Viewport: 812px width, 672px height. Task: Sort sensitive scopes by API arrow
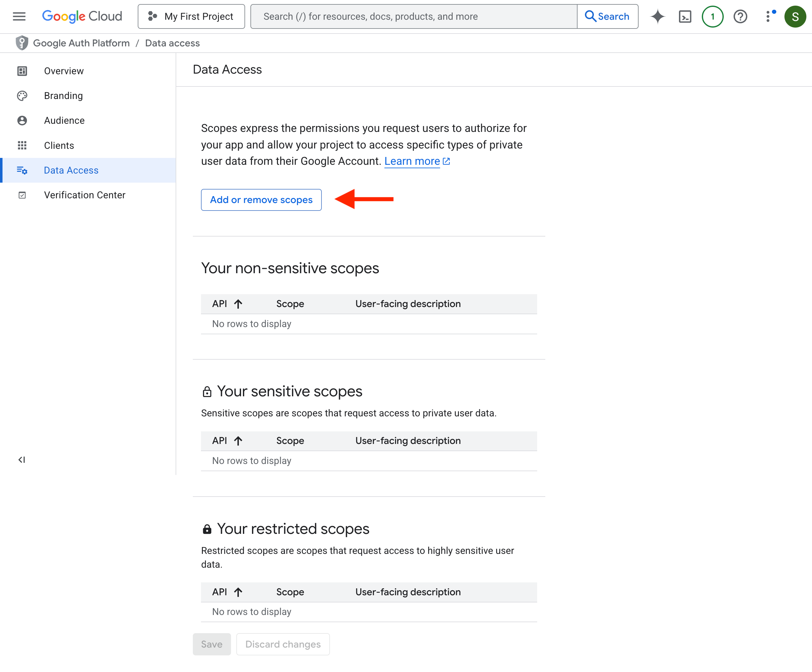pyautogui.click(x=238, y=441)
